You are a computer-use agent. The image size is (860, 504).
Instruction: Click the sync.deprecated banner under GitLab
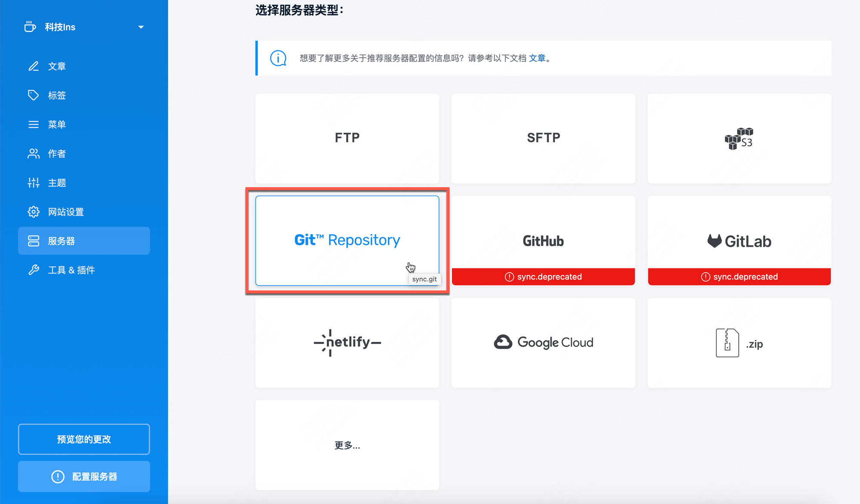pos(739,277)
